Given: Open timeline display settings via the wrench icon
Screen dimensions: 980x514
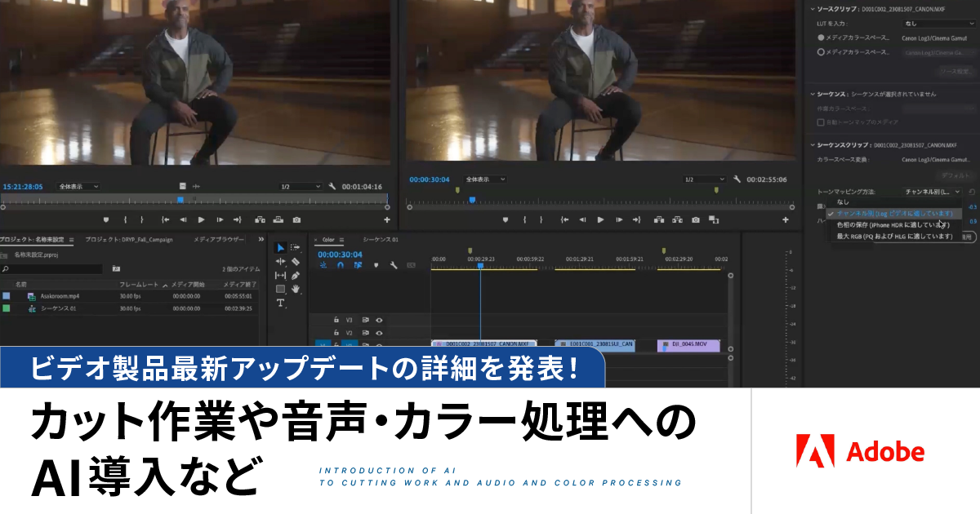Looking at the screenshot, I should click(x=393, y=266).
